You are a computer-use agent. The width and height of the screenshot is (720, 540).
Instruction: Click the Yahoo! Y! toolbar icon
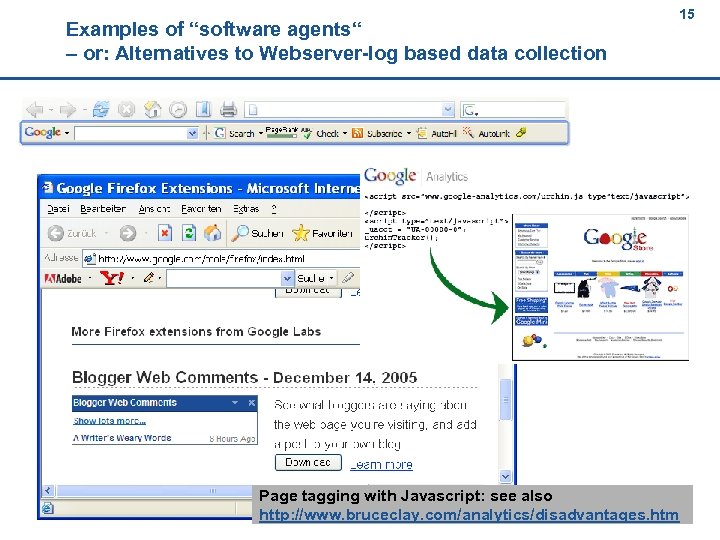tap(112, 278)
